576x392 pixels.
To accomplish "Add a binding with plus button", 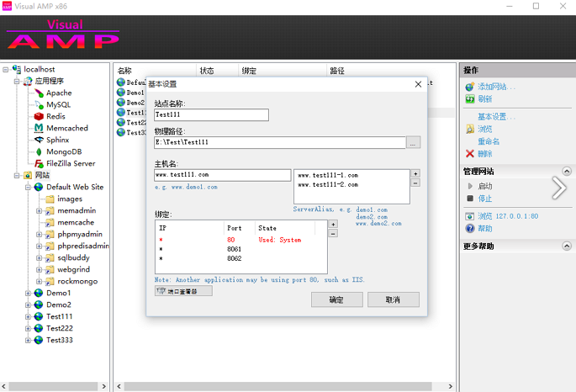I will (x=333, y=224).
